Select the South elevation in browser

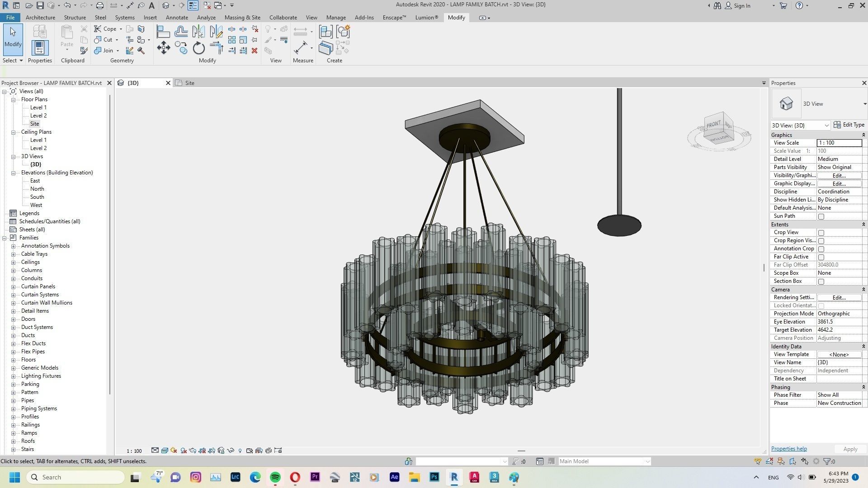click(37, 197)
